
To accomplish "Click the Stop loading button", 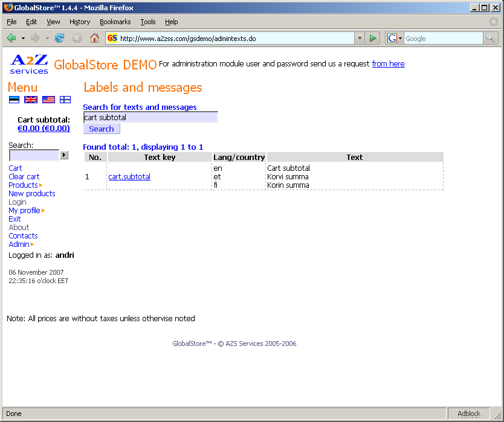I will point(77,38).
